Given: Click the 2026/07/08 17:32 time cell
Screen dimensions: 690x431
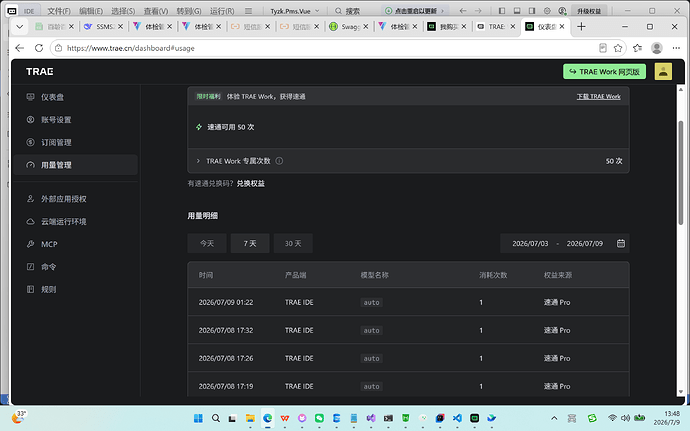Looking at the screenshot, I should [x=226, y=330].
